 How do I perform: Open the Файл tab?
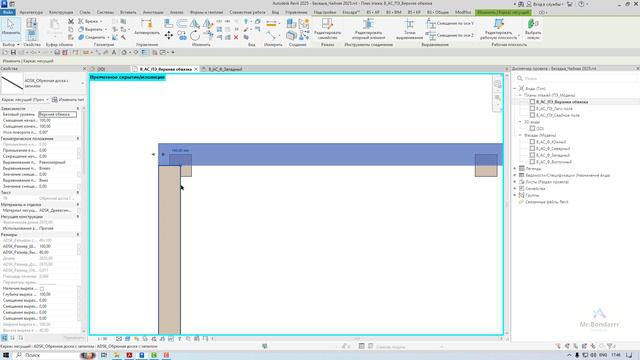tap(8, 12)
